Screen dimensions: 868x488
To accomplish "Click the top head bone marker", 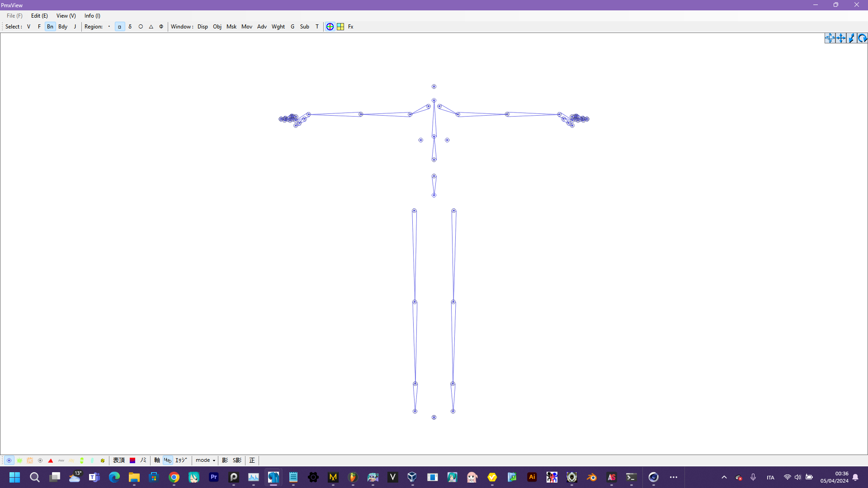I will click(434, 86).
